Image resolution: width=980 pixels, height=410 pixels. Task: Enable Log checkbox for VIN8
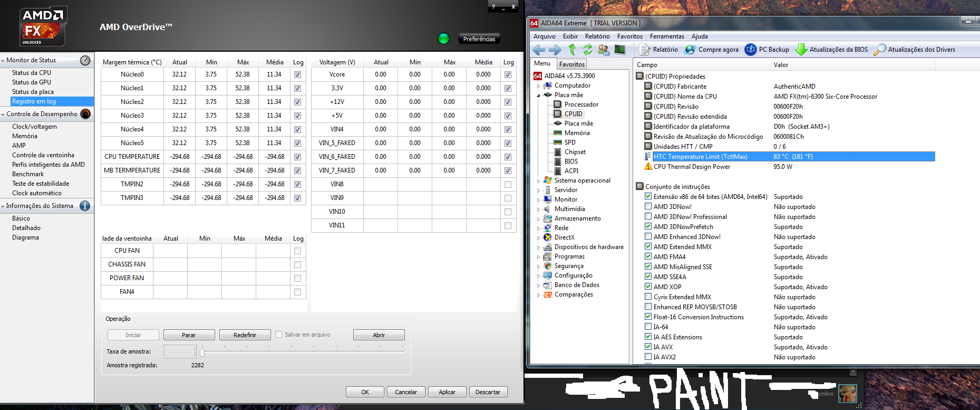(508, 184)
